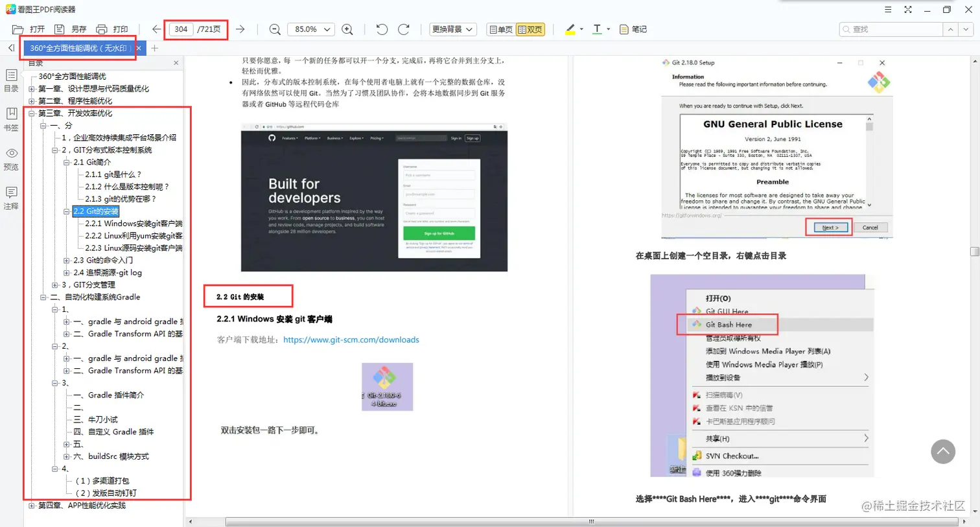Add new tab with plus icon
The image size is (980, 527).
pos(154,48)
